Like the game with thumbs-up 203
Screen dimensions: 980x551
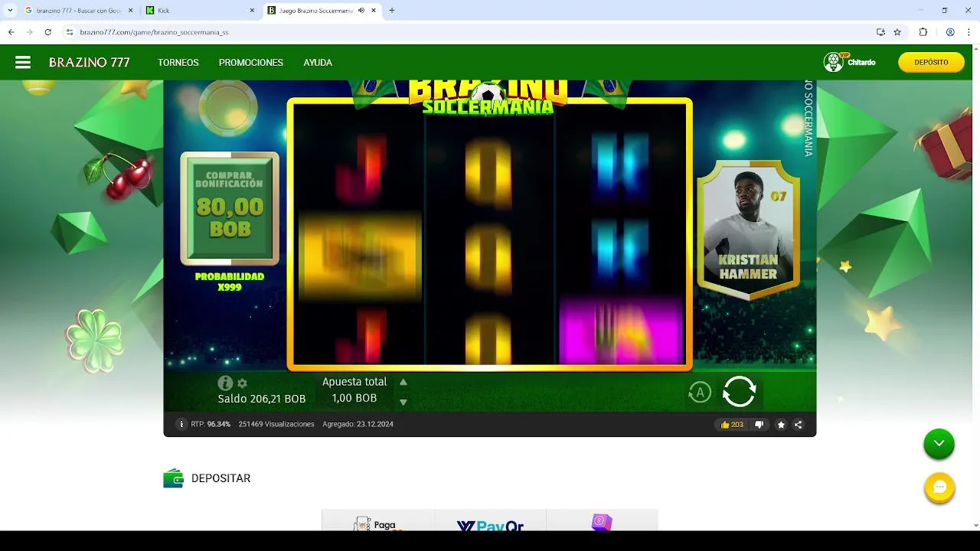[x=732, y=425]
